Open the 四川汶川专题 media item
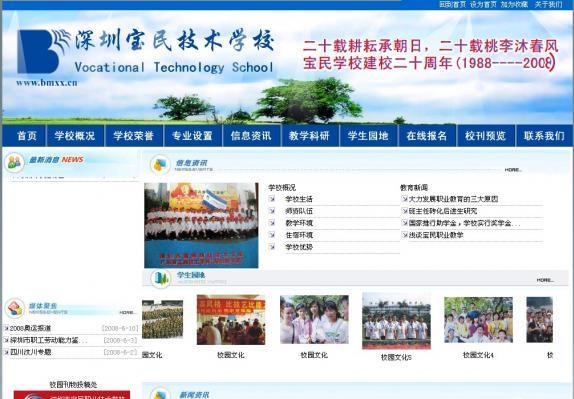 [30, 352]
